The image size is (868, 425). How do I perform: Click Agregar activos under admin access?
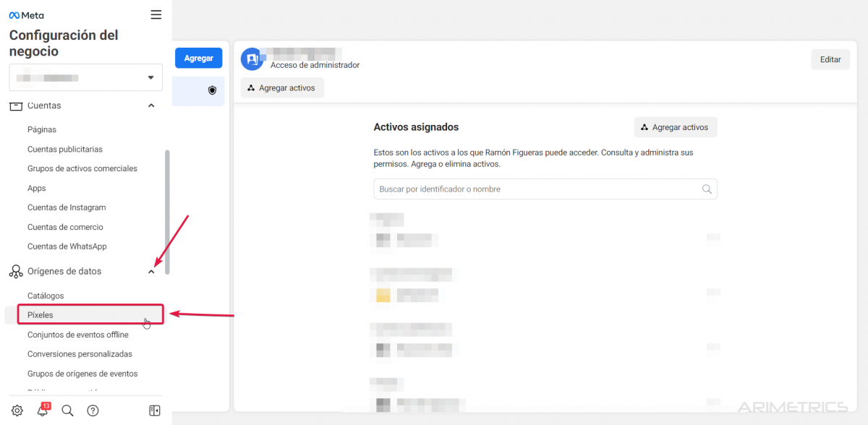[283, 87]
